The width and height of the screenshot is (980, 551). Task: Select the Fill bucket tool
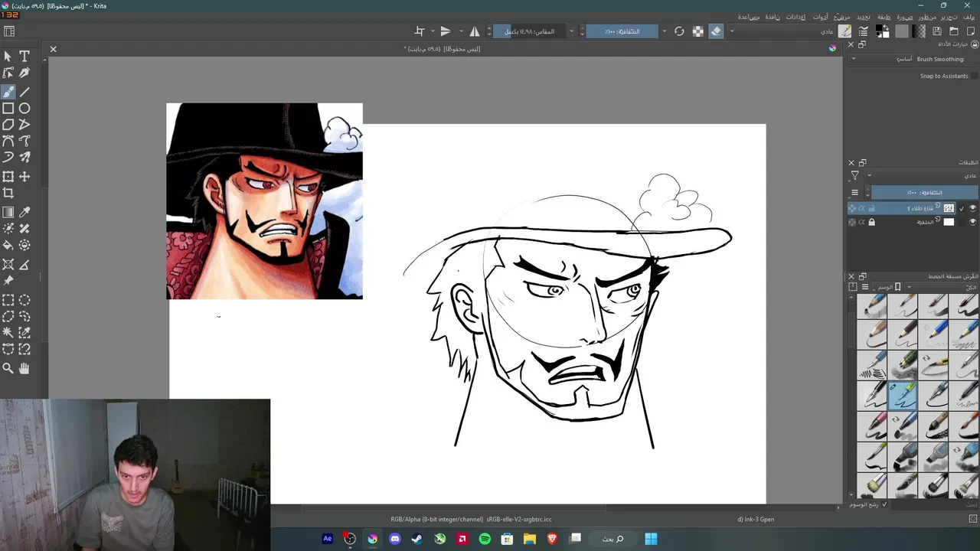coord(8,245)
